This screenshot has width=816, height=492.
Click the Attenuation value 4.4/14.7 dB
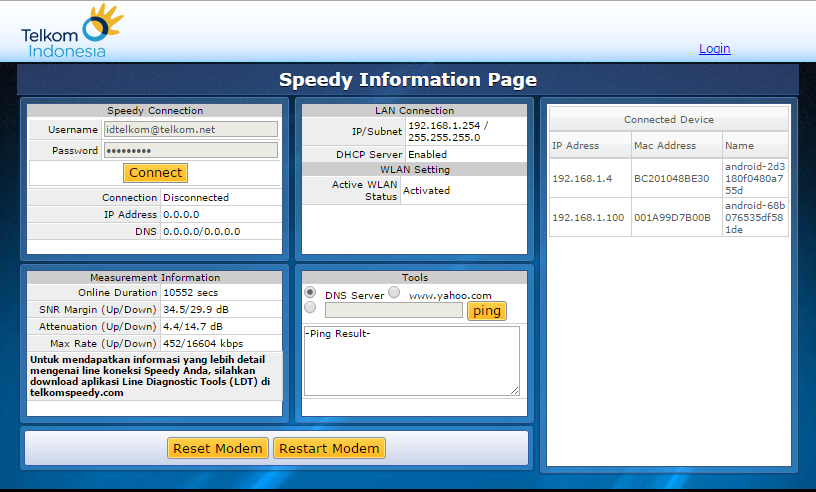[x=193, y=326]
